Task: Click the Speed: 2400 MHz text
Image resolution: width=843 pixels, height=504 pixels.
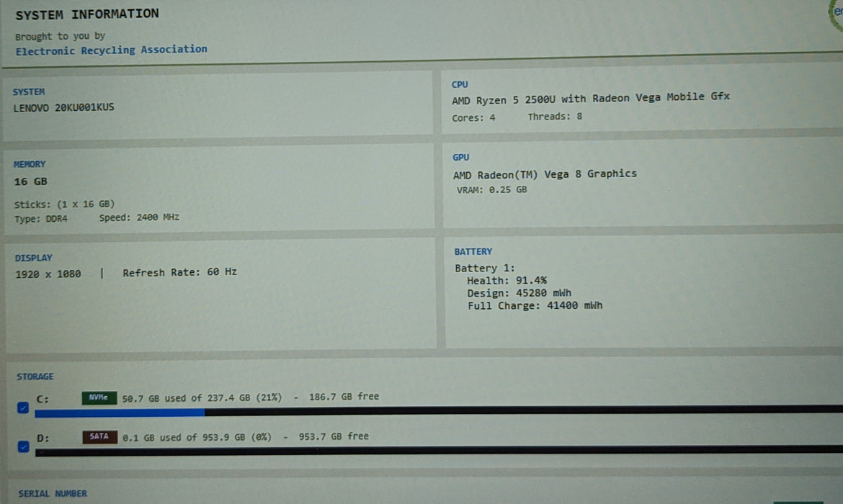Action: point(139,217)
